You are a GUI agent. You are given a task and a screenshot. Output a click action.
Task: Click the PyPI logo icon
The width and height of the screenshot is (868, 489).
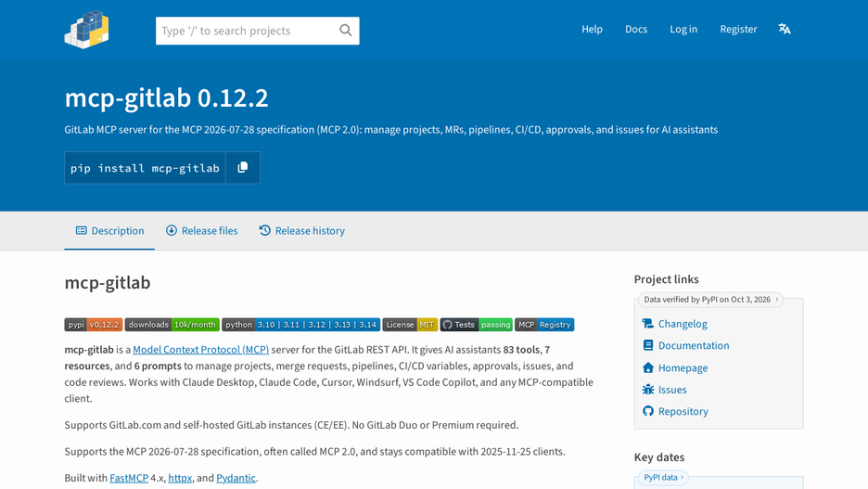(x=87, y=30)
